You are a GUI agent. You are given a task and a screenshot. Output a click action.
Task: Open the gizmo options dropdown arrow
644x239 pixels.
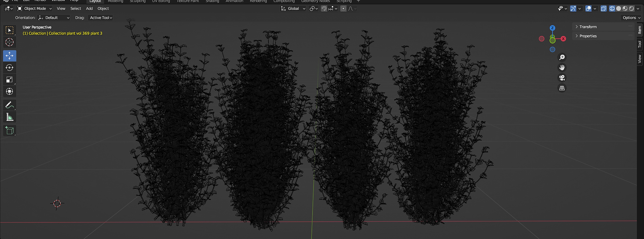tap(580, 8)
